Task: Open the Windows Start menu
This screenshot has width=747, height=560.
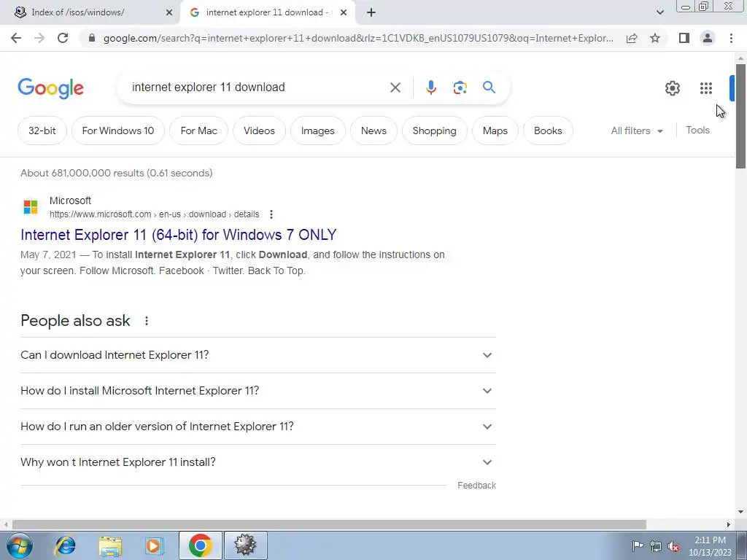Action: coord(20,545)
